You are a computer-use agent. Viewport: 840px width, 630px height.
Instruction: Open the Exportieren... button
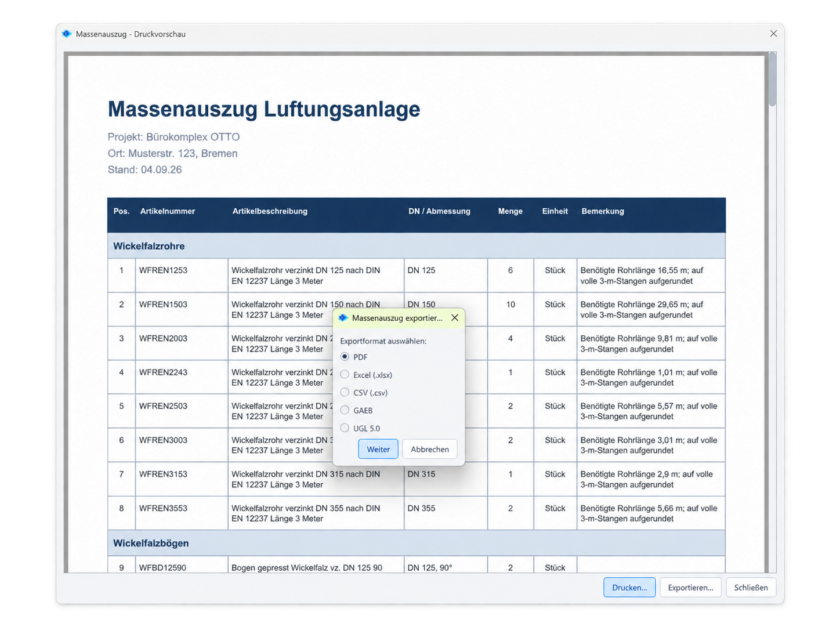[690, 588]
